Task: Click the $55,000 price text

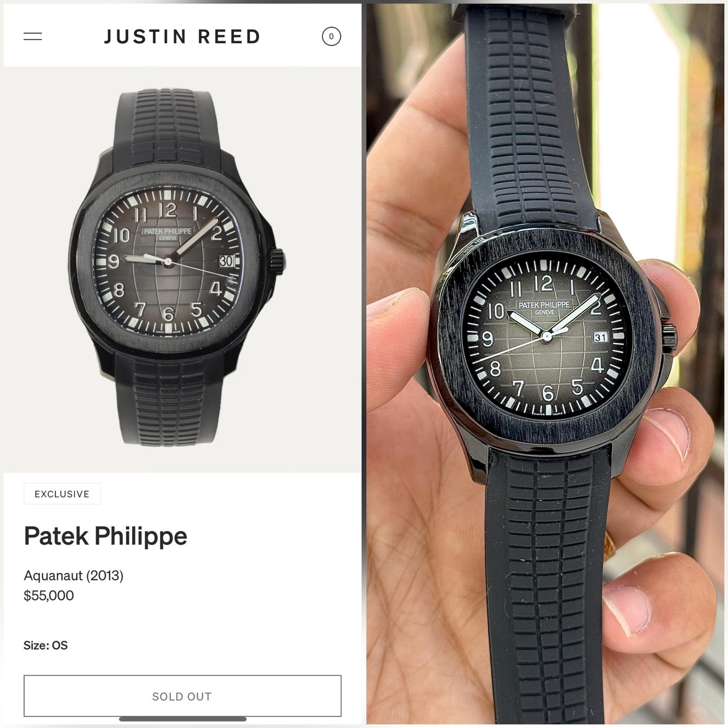Action: [x=49, y=596]
